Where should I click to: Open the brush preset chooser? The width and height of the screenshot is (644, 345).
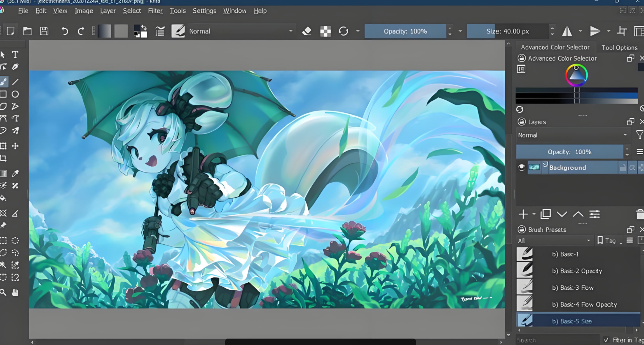(178, 31)
